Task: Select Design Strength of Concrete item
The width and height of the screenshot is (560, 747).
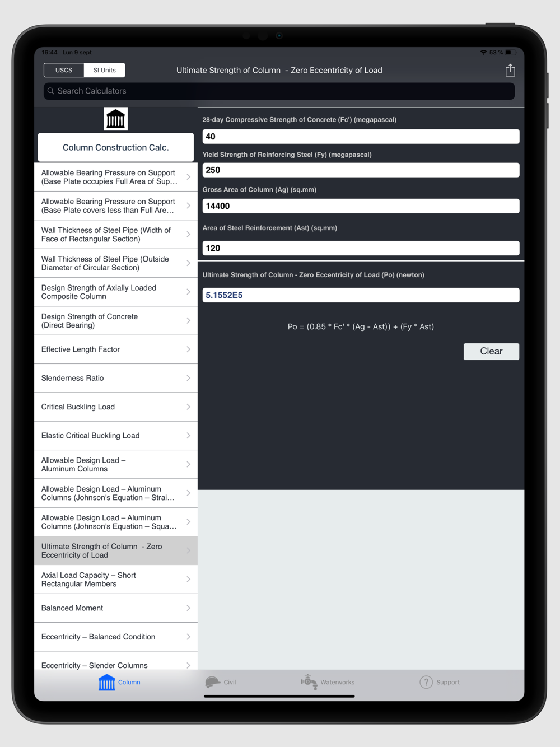Action: (x=116, y=321)
